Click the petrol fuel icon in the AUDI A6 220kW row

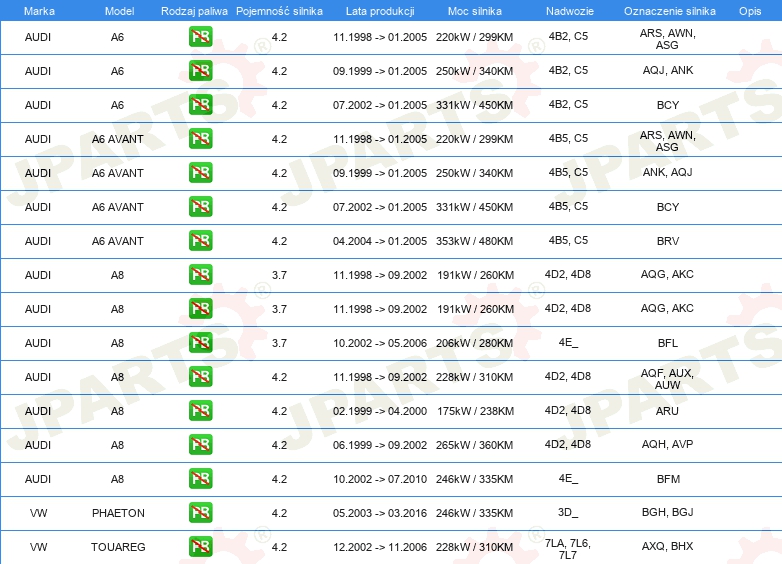click(200, 37)
